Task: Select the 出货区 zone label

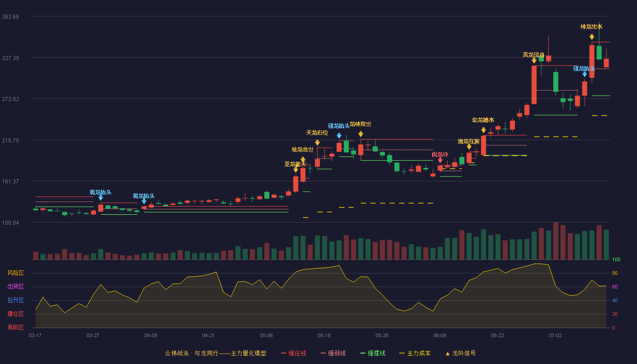Action: pos(15,287)
